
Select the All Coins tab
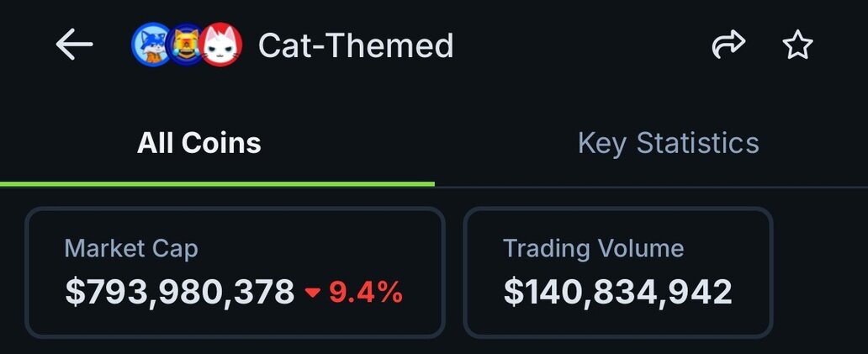click(x=199, y=143)
